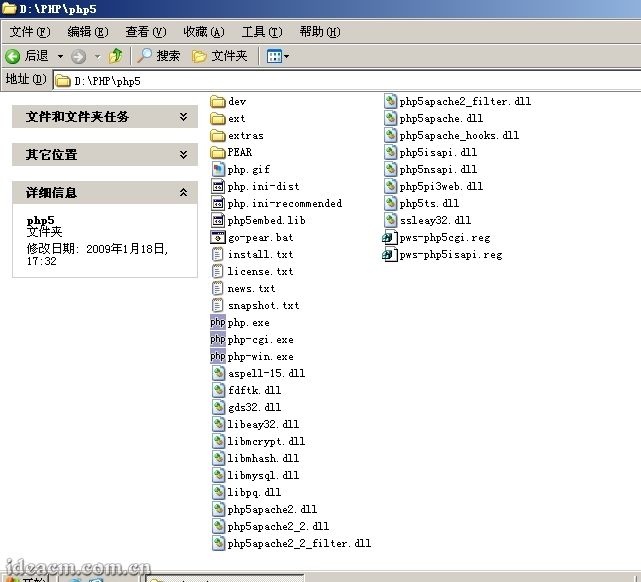
Task: Click the Back arrow toolbar icon
Action: 13,56
